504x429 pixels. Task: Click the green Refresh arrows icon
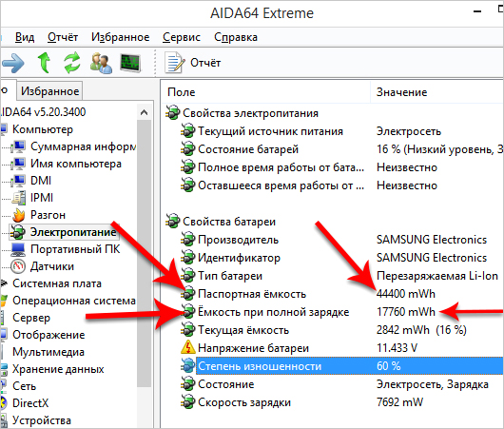(x=72, y=63)
